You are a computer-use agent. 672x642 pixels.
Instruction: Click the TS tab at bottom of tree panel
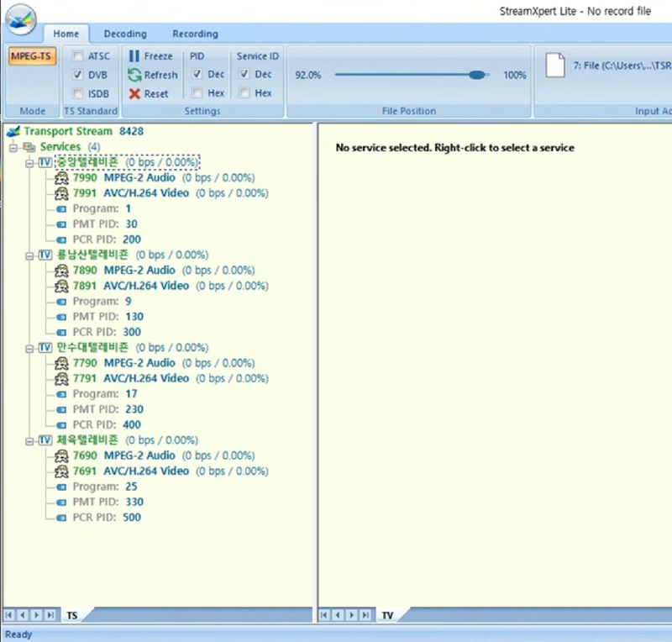pos(72,616)
